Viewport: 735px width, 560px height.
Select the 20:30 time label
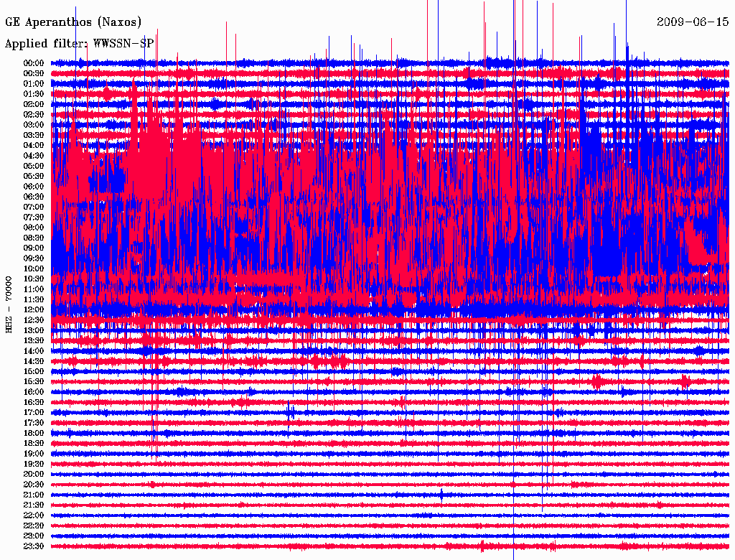(x=34, y=485)
